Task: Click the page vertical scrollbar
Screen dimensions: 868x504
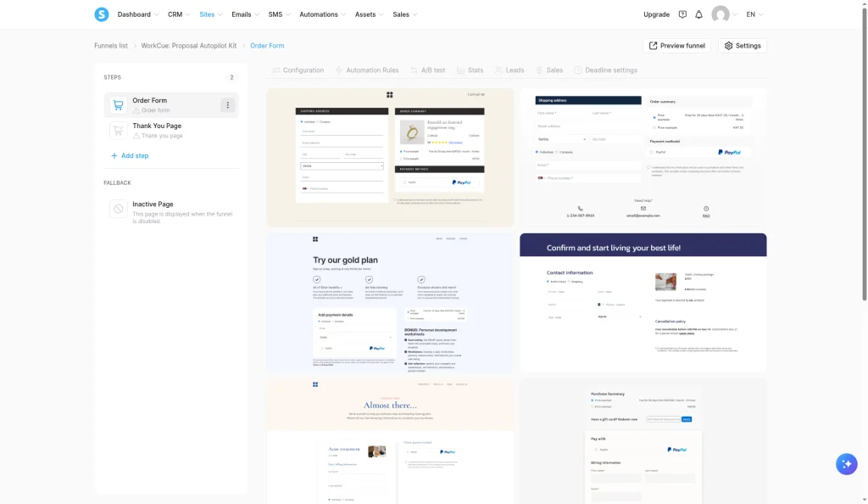Action: click(864, 153)
